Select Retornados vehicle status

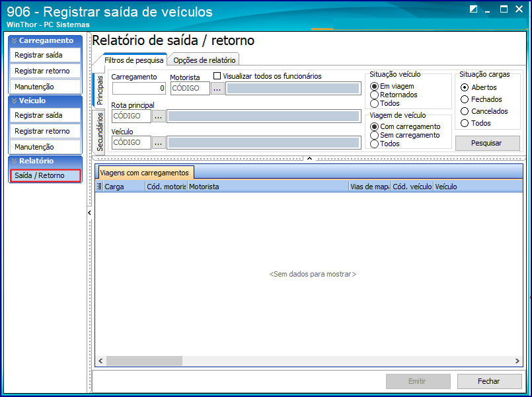[x=374, y=95]
